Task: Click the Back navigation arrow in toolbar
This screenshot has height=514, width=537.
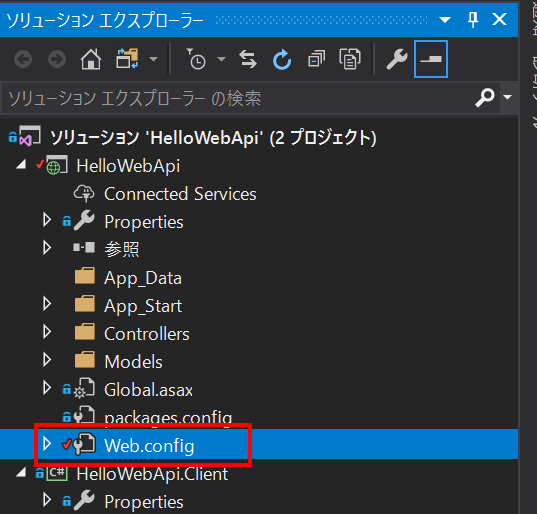Action: coord(23,59)
